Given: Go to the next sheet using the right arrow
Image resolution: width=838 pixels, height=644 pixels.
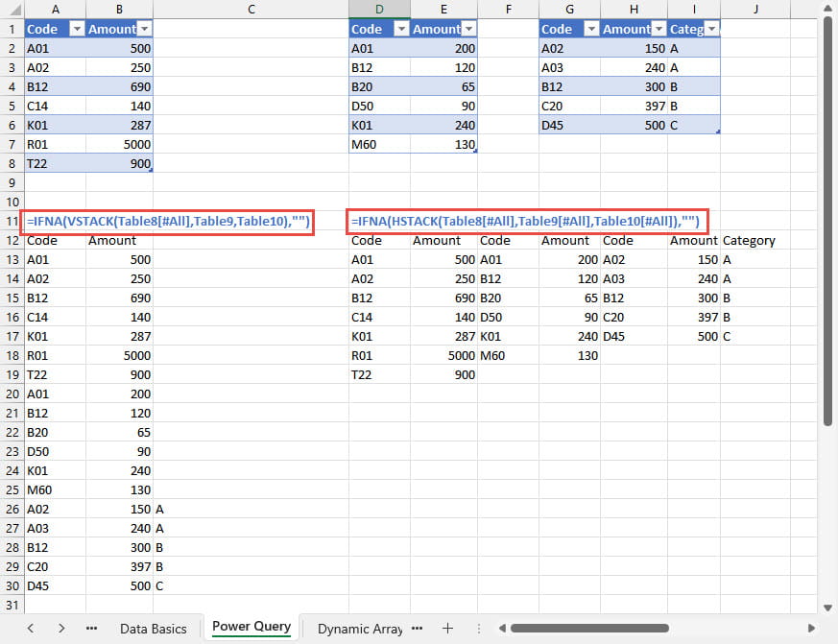Looking at the screenshot, I should coord(61,628).
